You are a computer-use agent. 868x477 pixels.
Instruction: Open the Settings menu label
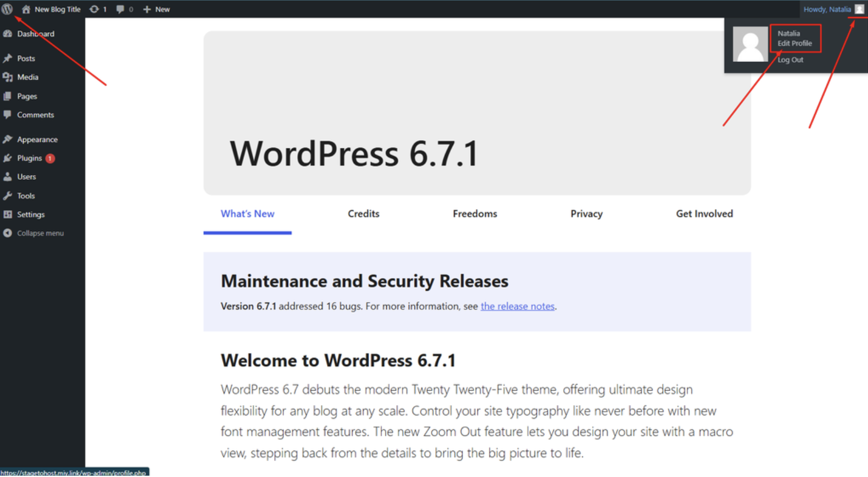tap(31, 214)
